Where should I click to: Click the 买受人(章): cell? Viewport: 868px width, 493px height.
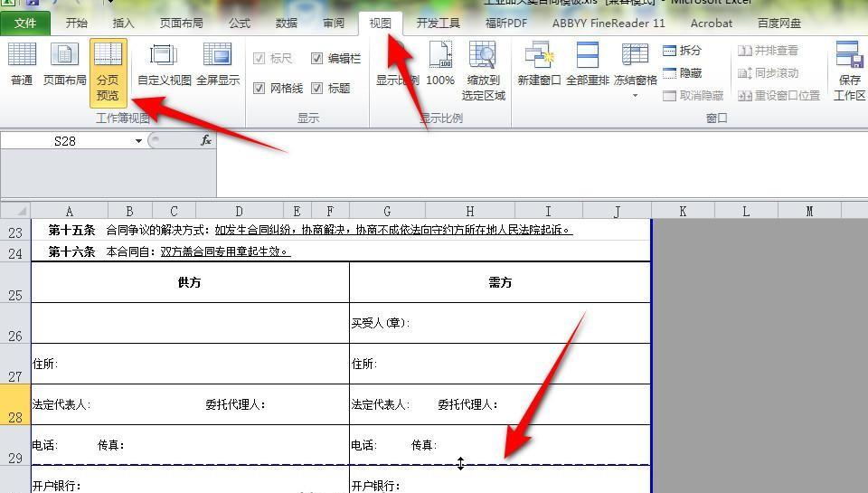pyautogui.click(x=500, y=323)
